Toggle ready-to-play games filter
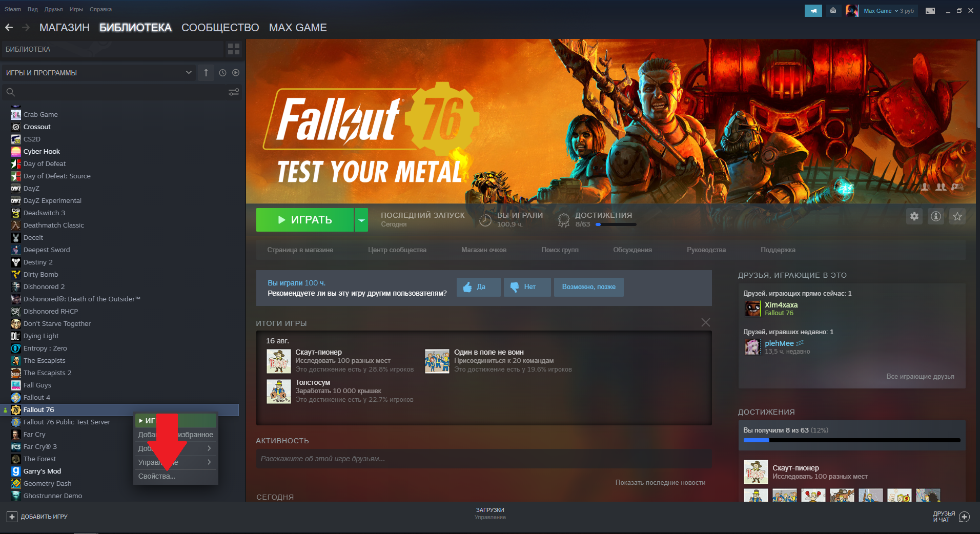Image resolution: width=980 pixels, height=534 pixels. coord(236,73)
